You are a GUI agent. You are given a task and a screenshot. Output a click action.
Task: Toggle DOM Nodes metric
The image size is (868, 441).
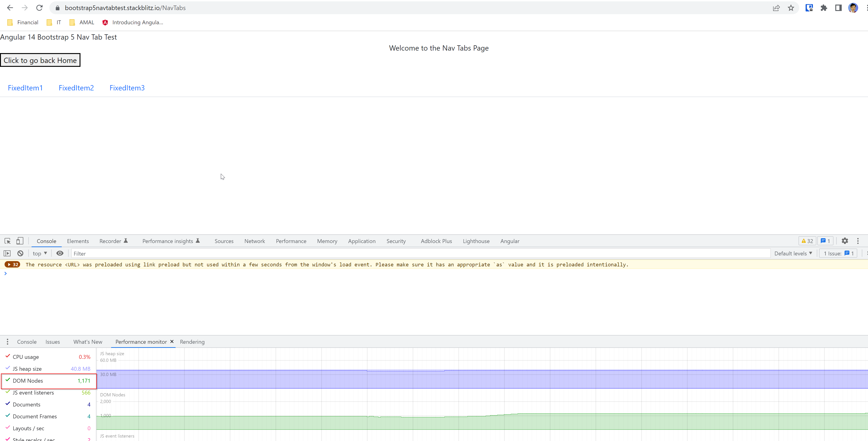tap(8, 380)
